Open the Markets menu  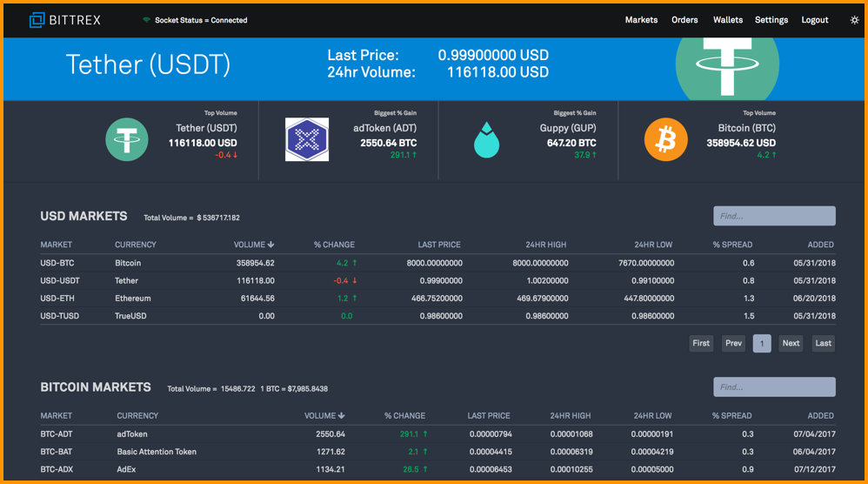point(641,20)
